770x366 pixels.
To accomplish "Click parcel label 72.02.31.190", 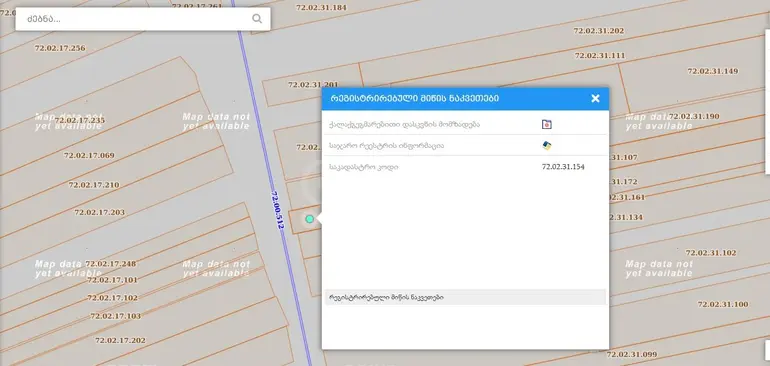I will click(x=694, y=116).
